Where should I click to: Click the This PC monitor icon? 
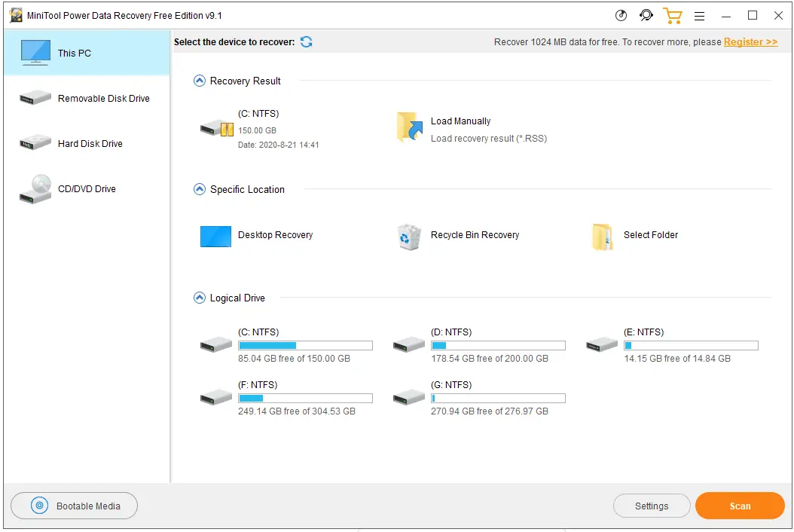pyautogui.click(x=35, y=53)
